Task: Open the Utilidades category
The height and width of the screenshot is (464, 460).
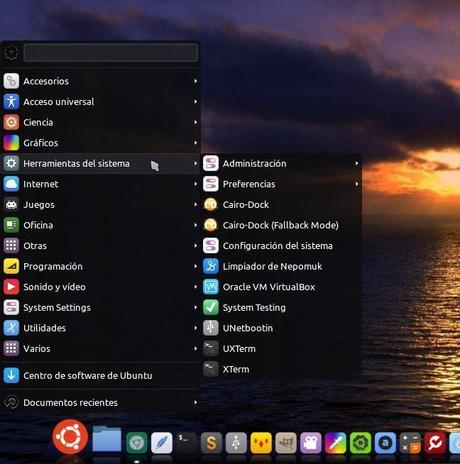Action: tap(100, 328)
